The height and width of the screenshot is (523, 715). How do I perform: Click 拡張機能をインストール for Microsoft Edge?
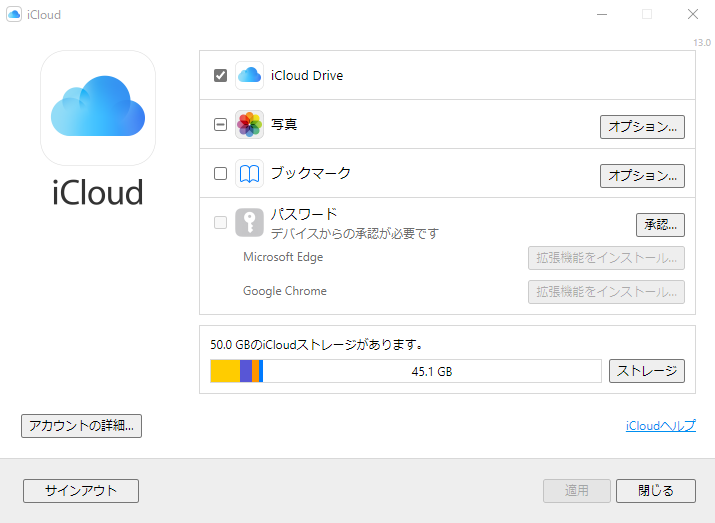click(x=606, y=258)
